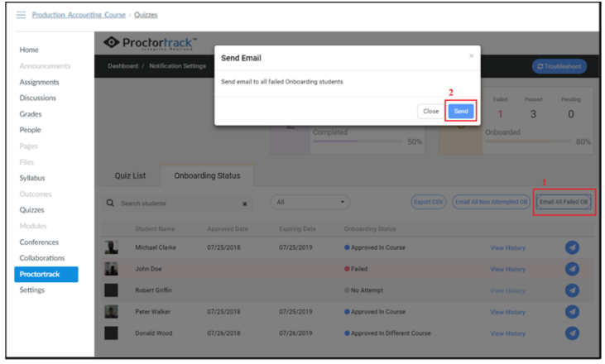This screenshot has height=364, width=605.
Task: Click Export CSV button
Action: click(428, 202)
